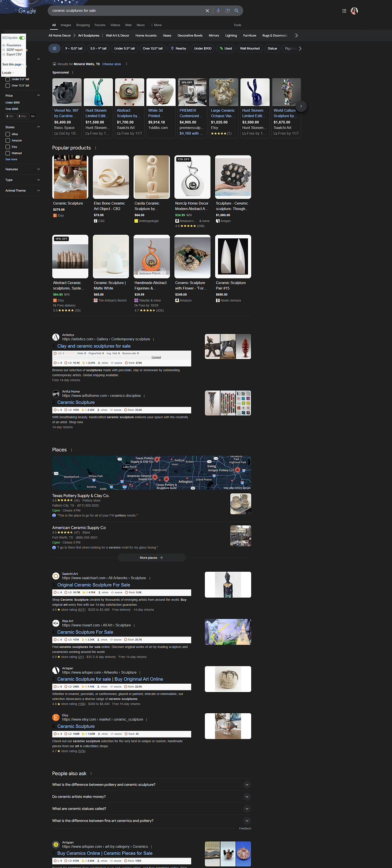This screenshot has height=868, width=392.
Task: Open the SEOquake Locale dropdown
Action: [8, 73]
